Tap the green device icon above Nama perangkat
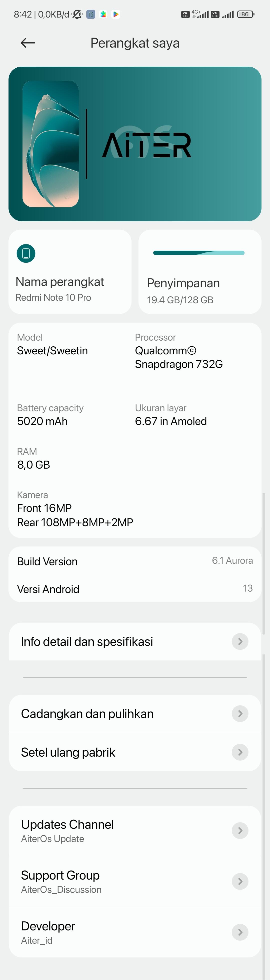Screen dimensions: 270x980 [x=26, y=253]
